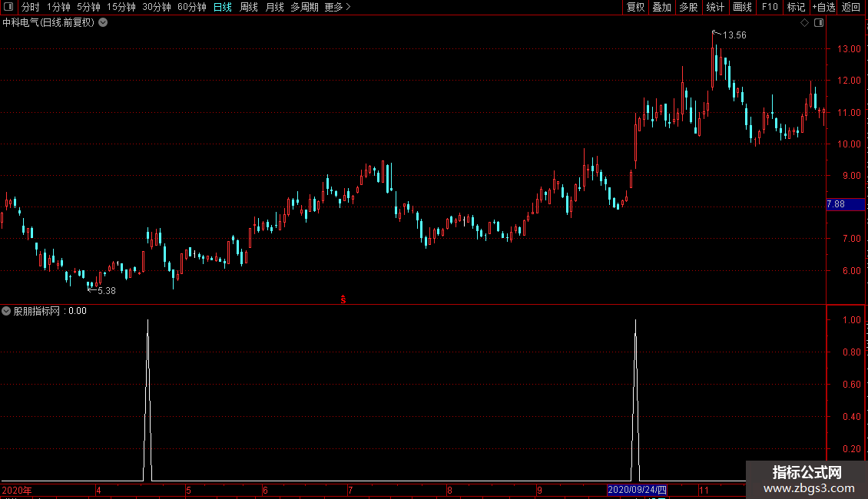Click the 股朋指标网 : 0.00 indicator label
868x499 pixels.
coord(50,311)
